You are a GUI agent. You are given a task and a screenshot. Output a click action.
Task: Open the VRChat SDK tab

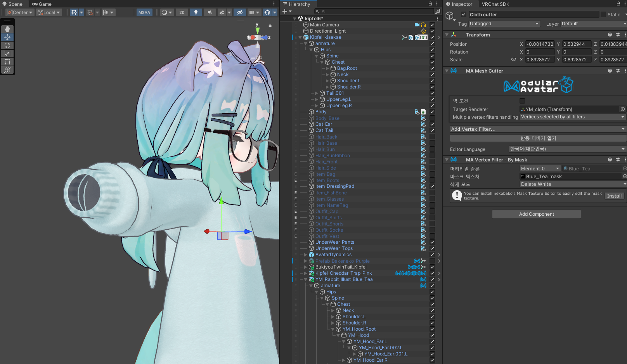[495, 4]
